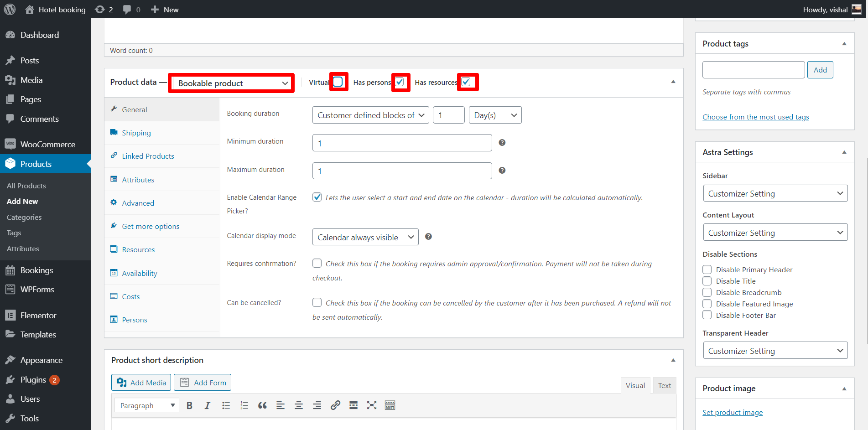The width and height of the screenshot is (868, 430).
Task: Click the Bold formatting icon
Action: [x=189, y=405]
